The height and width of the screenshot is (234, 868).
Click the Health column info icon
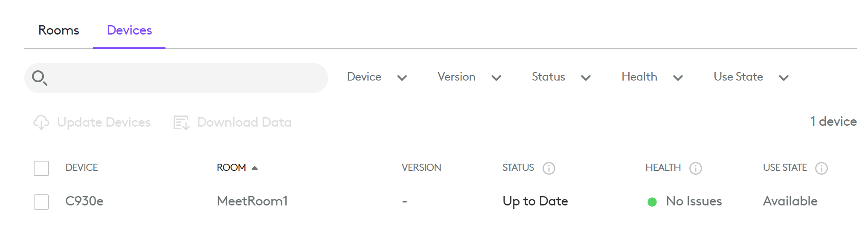click(695, 168)
